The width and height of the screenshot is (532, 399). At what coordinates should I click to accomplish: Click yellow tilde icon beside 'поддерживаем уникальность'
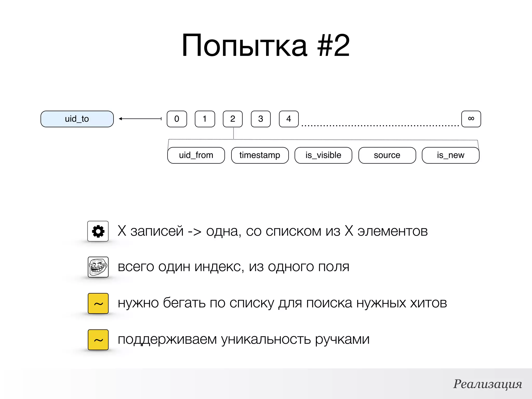98,340
